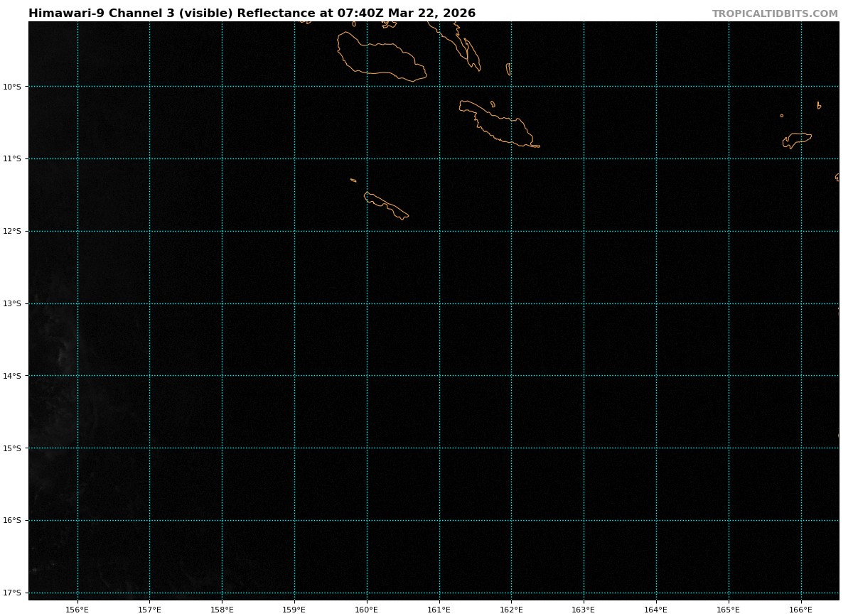Click the TROPICALTIDBITS.COM watermark text
853x616 pixels.
(775, 13)
